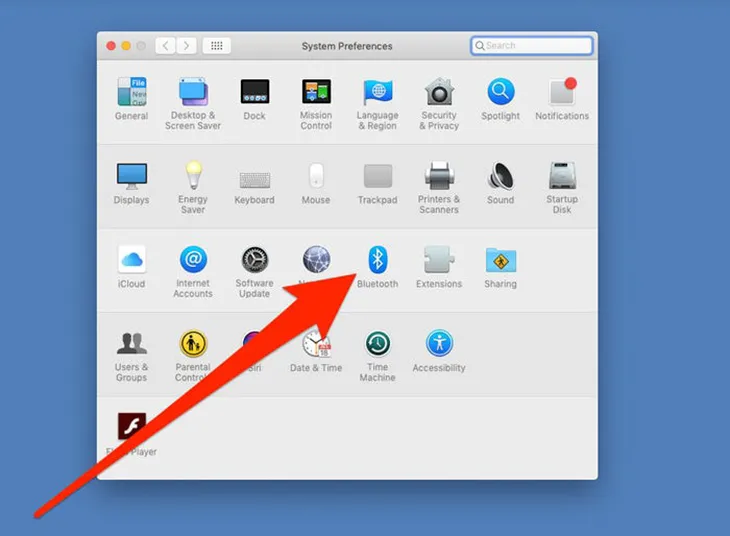Open Spotlight preferences
Image resolution: width=730 pixels, height=536 pixels.
click(500, 93)
